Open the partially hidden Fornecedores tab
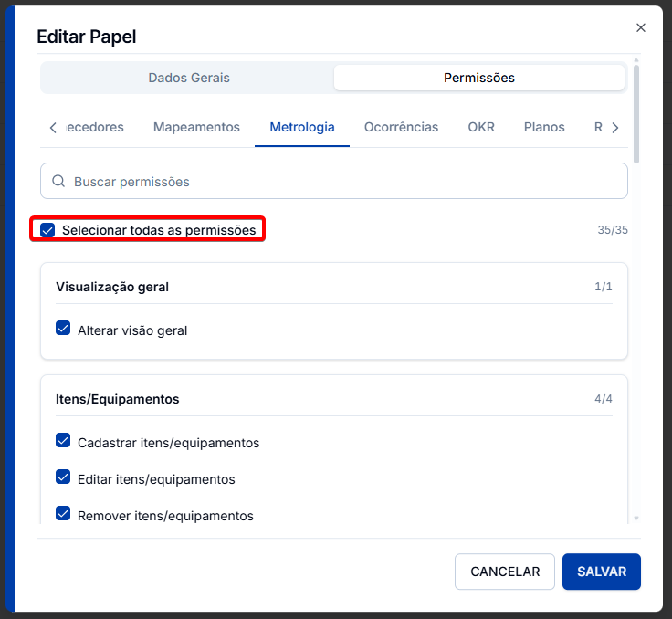Image resolution: width=672 pixels, height=619 pixels. coord(95,127)
